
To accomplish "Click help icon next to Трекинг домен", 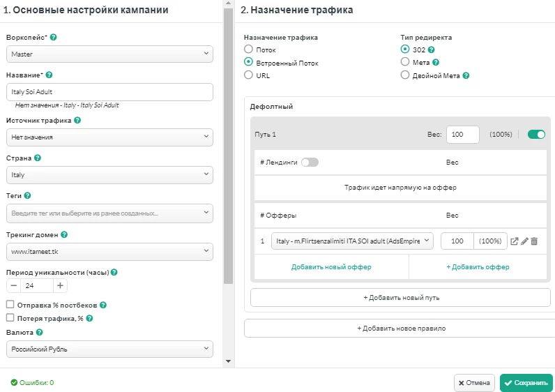I will pyautogui.click(x=64, y=234).
